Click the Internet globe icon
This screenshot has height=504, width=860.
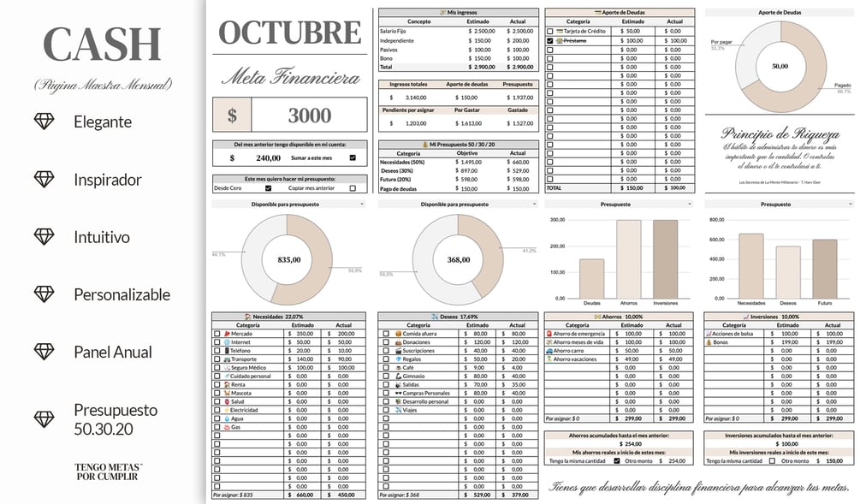coord(227,342)
